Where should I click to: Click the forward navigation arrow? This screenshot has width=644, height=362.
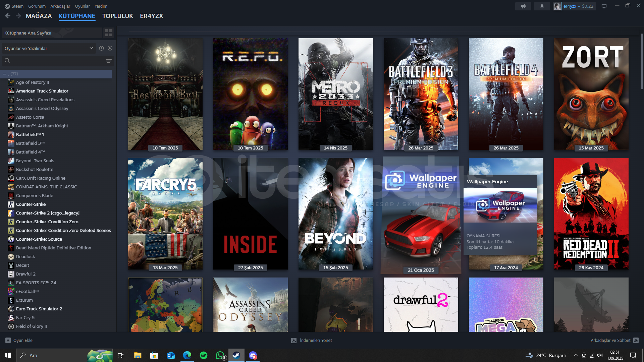(18, 16)
